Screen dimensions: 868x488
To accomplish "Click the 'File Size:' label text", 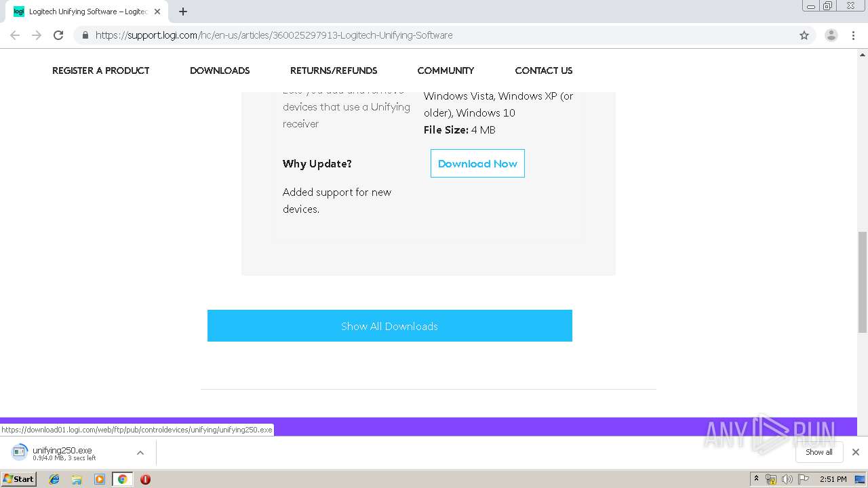I will (446, 130).
